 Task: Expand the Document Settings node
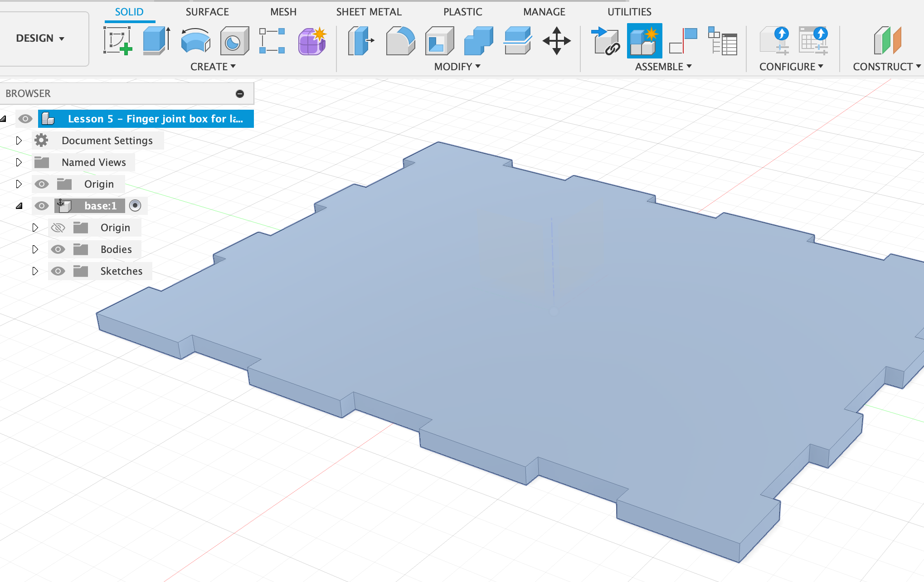pos(19,141)
